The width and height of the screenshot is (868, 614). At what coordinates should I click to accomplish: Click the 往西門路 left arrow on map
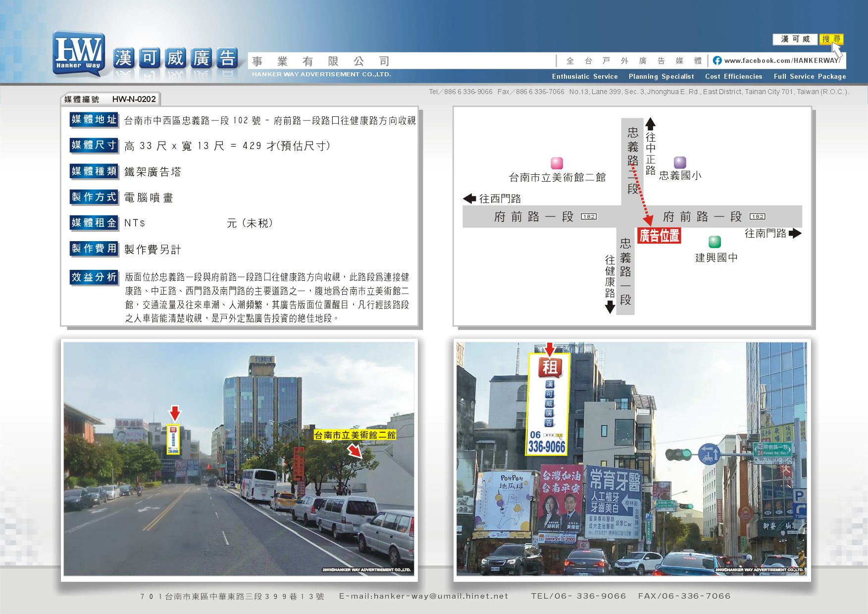[x=469, y=199]
